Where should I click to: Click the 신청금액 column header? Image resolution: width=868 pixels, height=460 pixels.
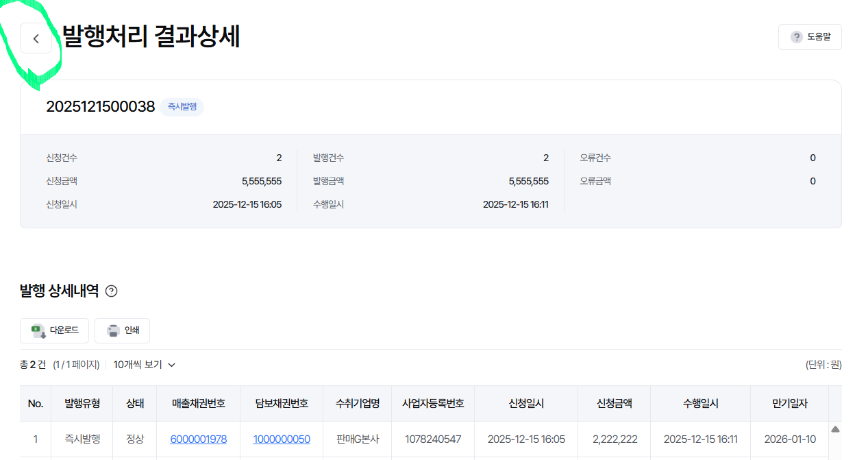pos(615,404)
